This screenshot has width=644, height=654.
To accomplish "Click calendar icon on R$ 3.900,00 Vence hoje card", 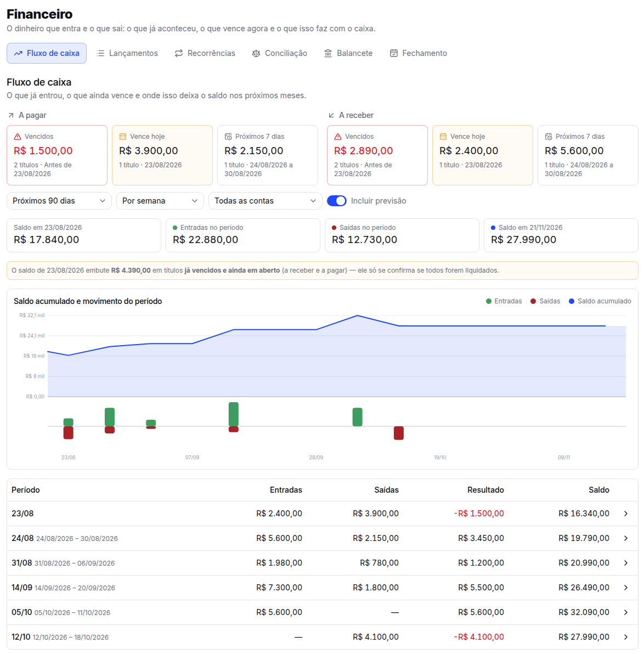I will pyautogui.click(x=123, y=137).
